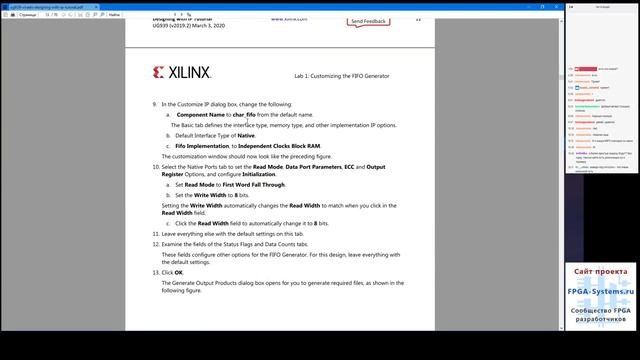Viewport: 640px width, 360px height.
Task: Go to previous page using toolbar arrow
Action: pos(63,15)
